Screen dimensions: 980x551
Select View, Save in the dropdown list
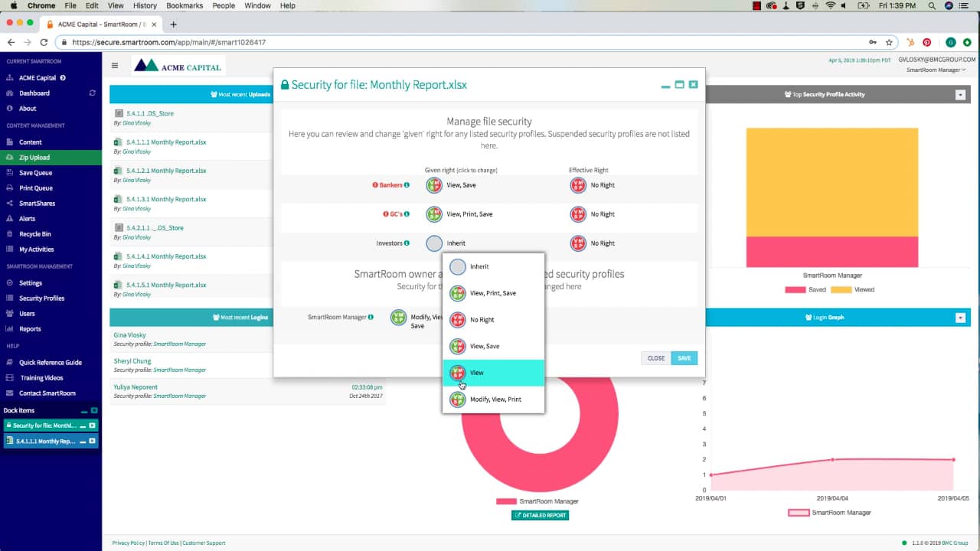[x=494, y=347]
